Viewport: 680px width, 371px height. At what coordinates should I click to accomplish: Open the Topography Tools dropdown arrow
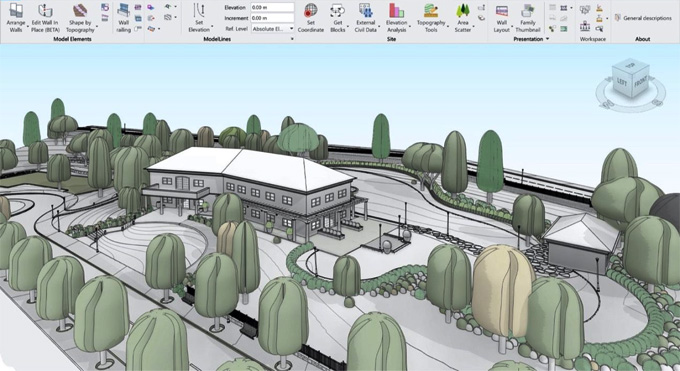coord(448,26)
